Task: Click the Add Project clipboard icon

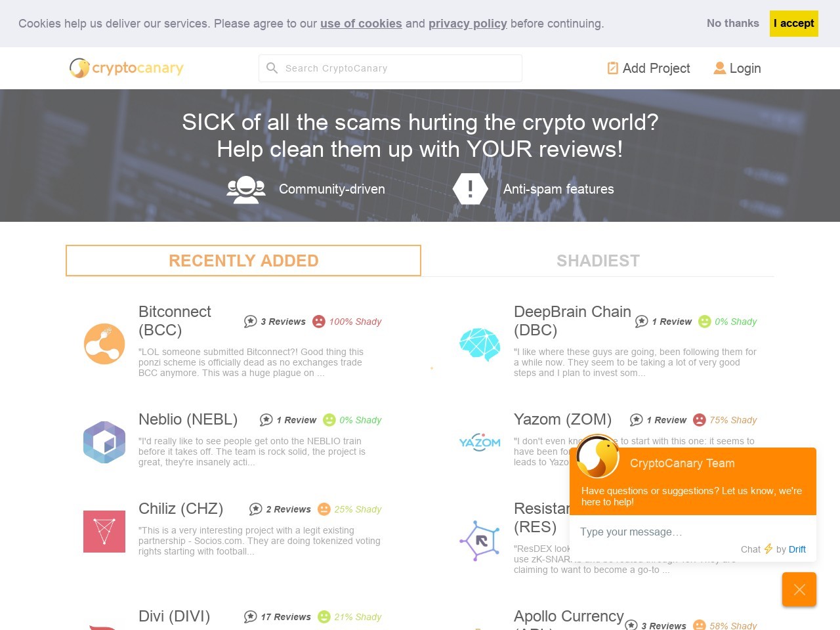Action: 612,68
